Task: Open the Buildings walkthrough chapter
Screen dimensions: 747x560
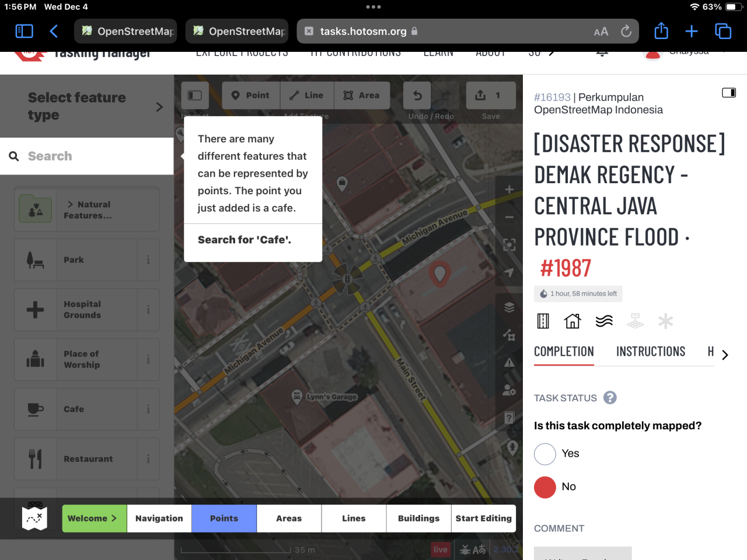Action: (418, 519)
